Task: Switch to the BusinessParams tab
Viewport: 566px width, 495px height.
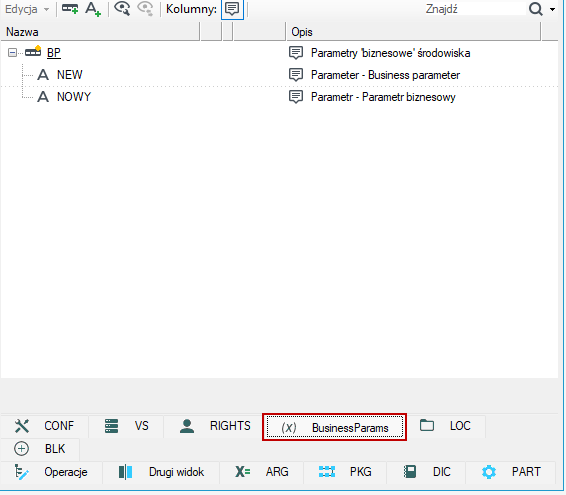Action: point(335,427)
